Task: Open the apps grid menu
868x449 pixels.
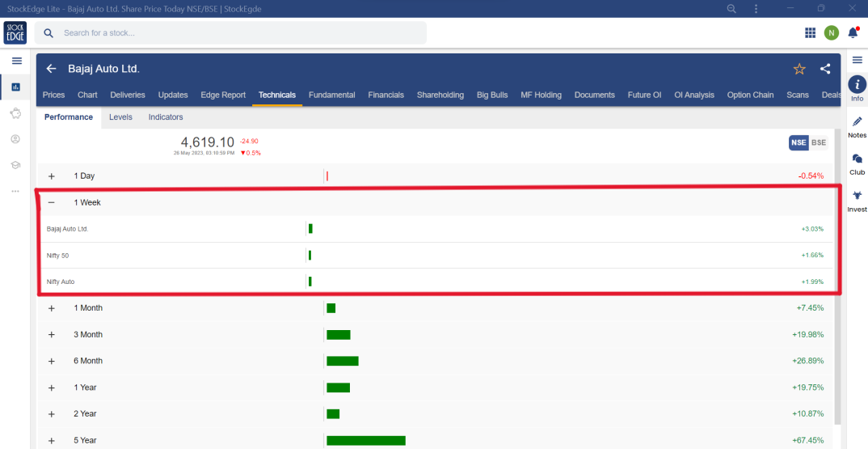Action: pos(810,33)
